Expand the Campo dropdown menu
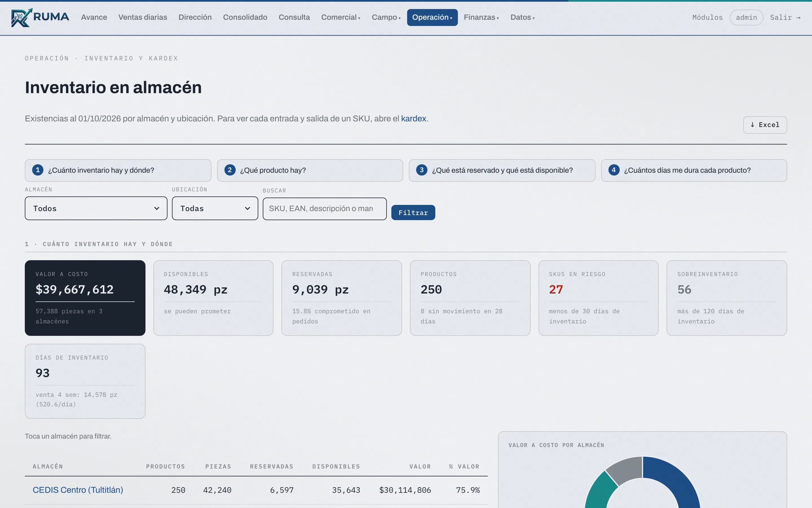The height and width of the screenshot is (508, 812). [386, 17]
